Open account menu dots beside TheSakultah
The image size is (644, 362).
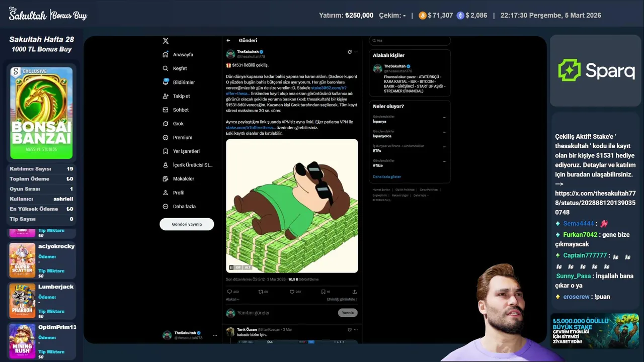click(215, 335)
